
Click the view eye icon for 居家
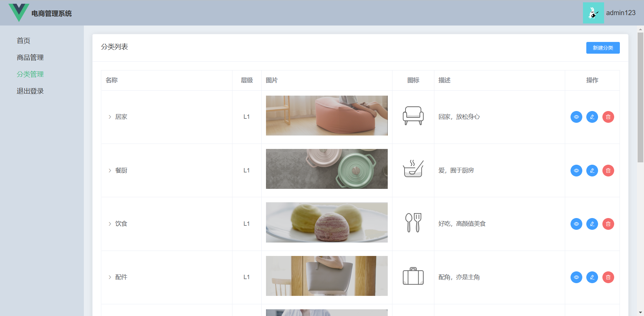point(576,117)
